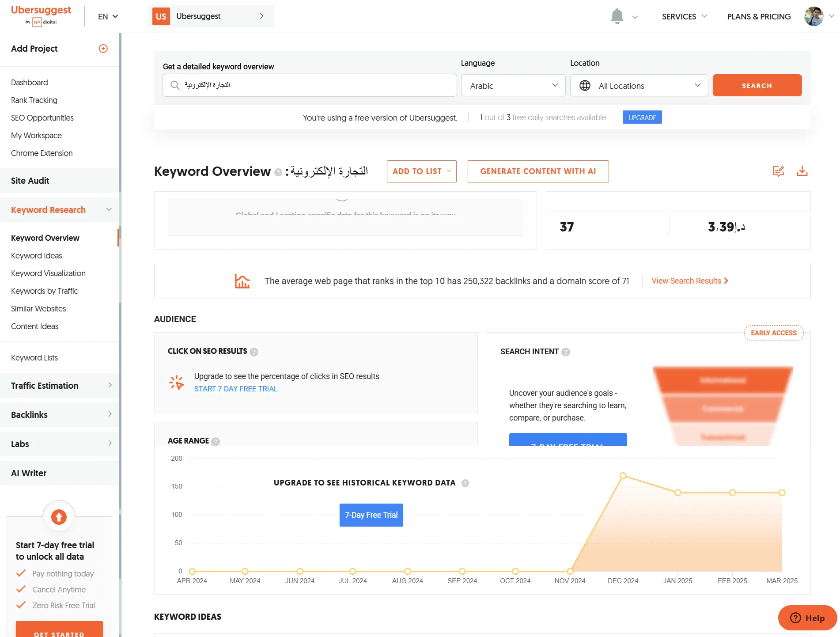Viewport: 840px width, 637px height.
Task: Open the Services menu
Action: point(684,16)
